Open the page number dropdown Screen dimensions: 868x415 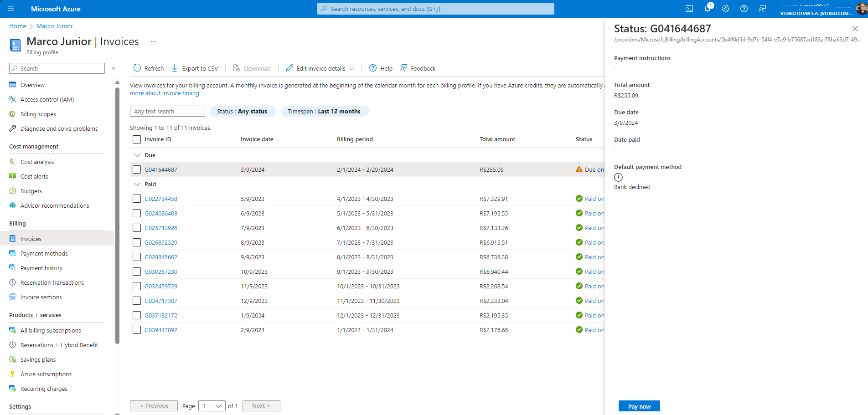tap(212, 406)
